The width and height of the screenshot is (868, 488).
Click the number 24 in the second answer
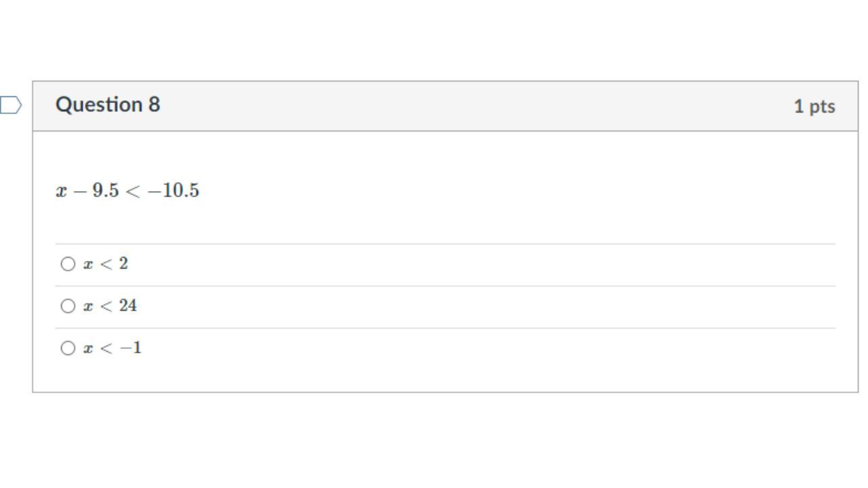(x=128, y=306)
